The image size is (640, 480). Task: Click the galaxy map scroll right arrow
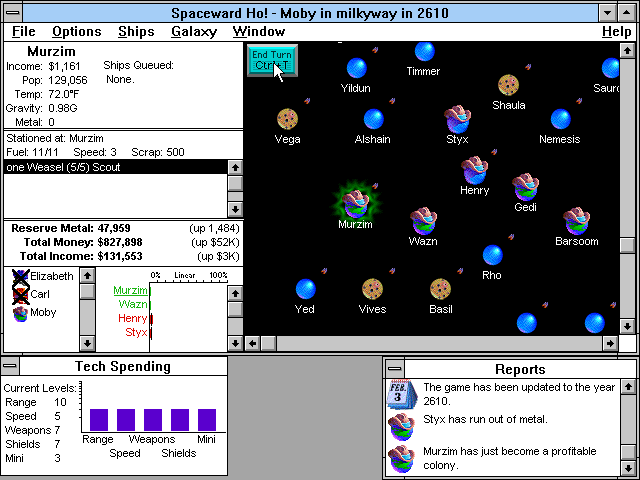pyautogui.click(x=610, y=343)
